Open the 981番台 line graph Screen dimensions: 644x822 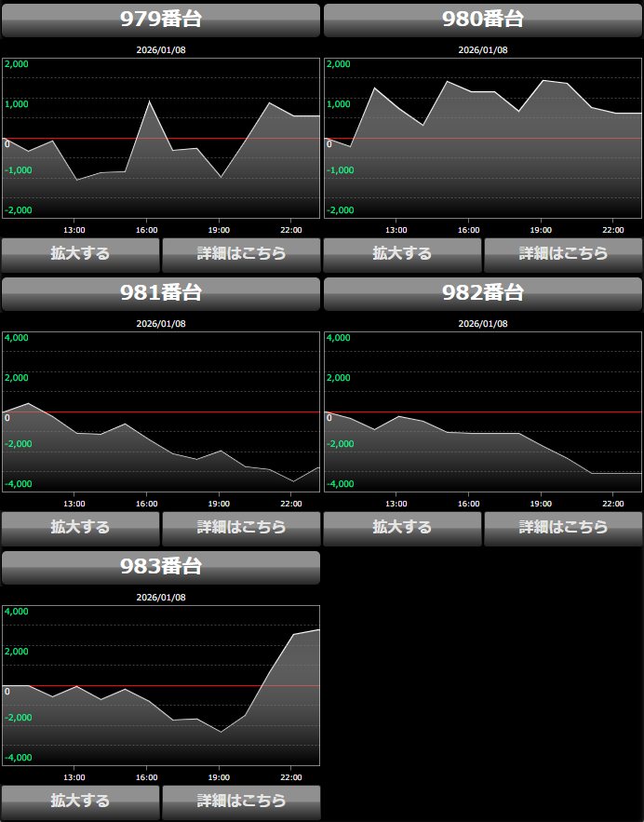point(161,411)
